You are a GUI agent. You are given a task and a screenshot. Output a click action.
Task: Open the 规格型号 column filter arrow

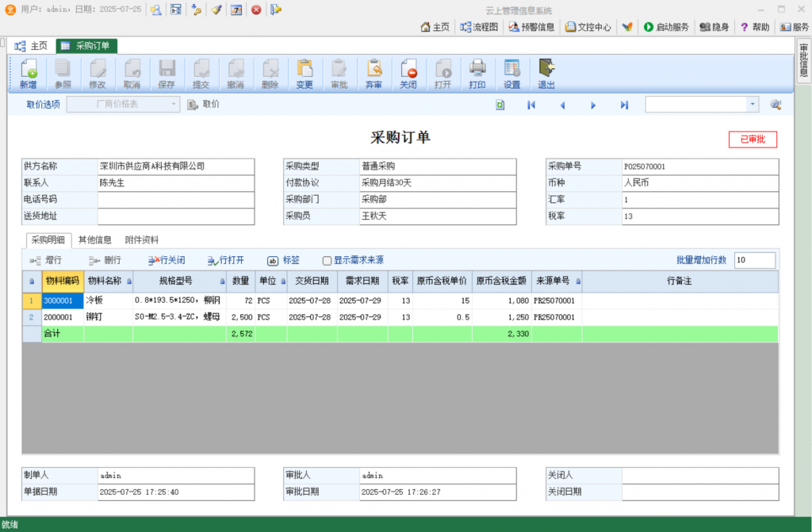coord(222,281)
